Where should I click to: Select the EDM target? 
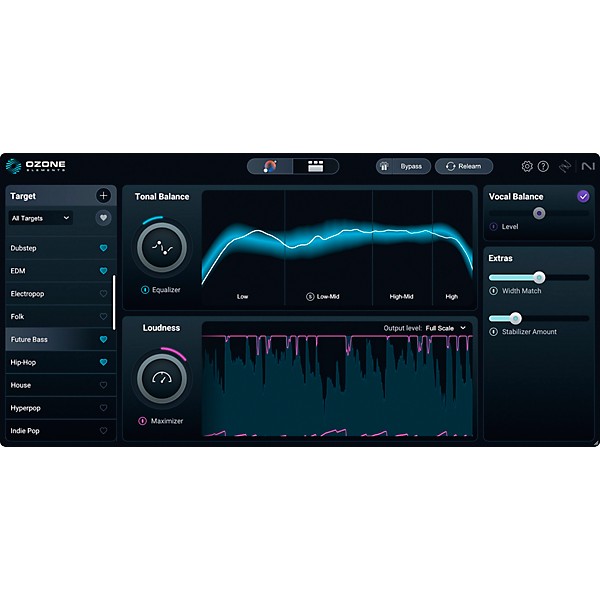(x=60, y=271)
